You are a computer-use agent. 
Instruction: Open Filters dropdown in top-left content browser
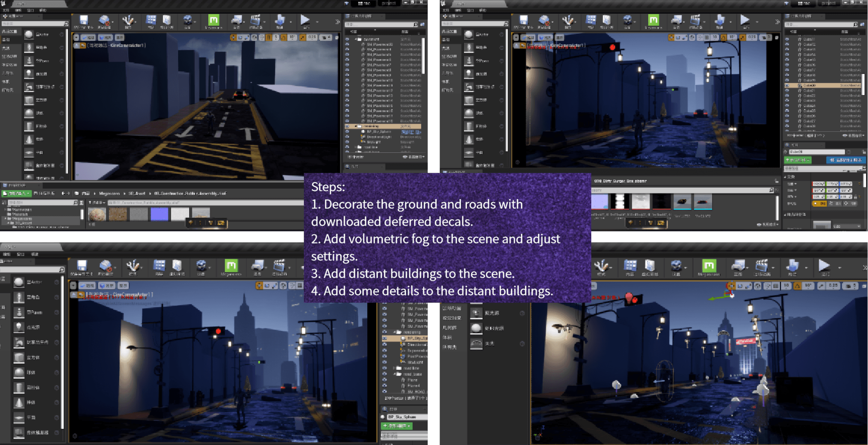tap(97, 203)
